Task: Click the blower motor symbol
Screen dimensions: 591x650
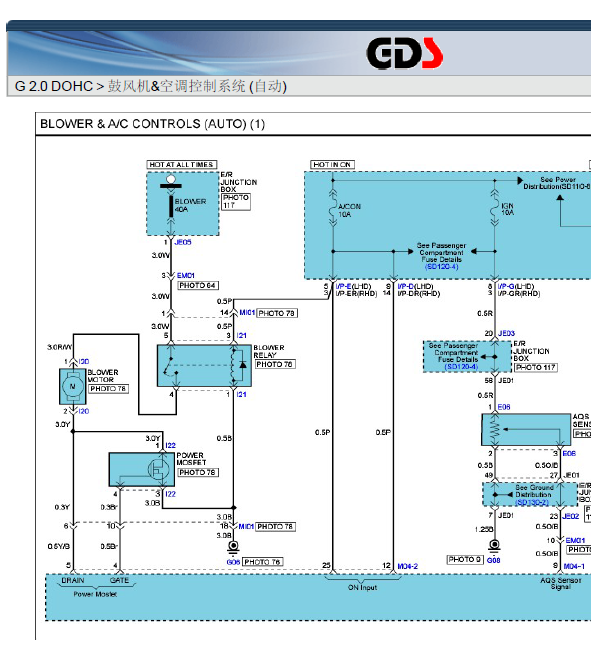Action: pos(73,386)
